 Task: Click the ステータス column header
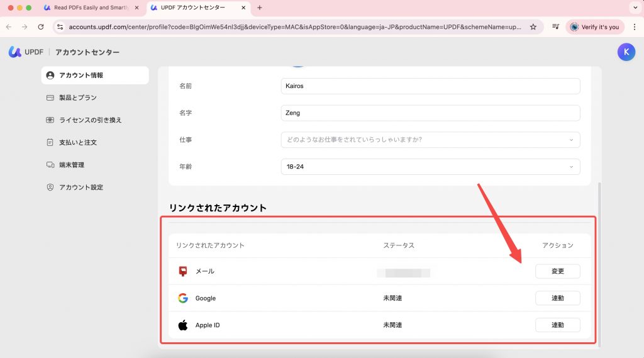399,245
